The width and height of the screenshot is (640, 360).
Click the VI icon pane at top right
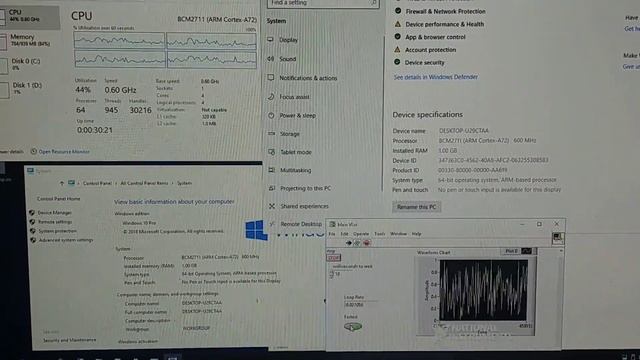558,238
